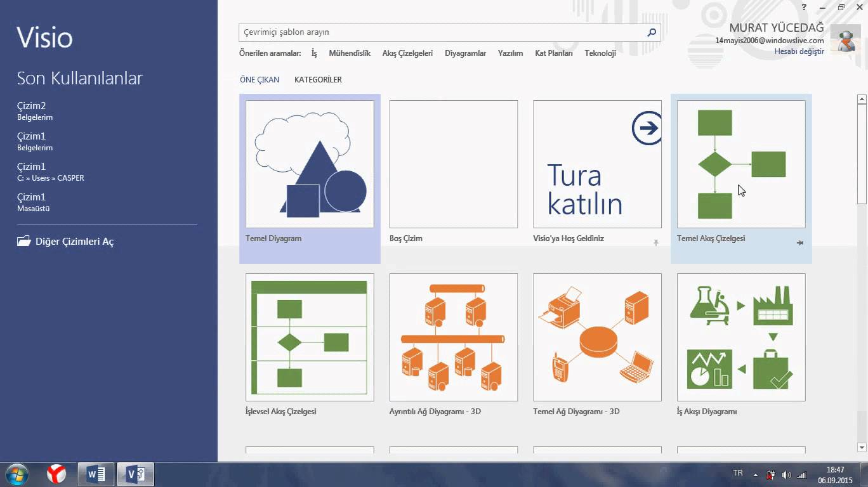Click the network signal tray icon

[801, 474]
